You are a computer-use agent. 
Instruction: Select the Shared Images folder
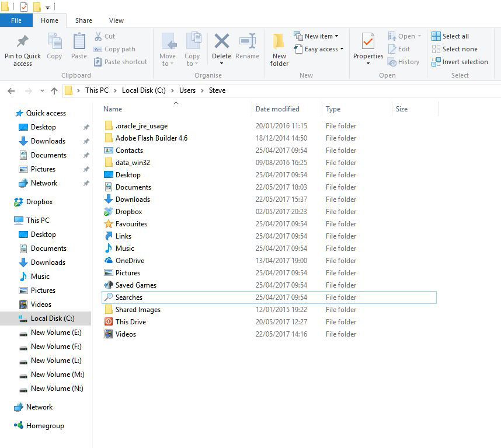138,310
